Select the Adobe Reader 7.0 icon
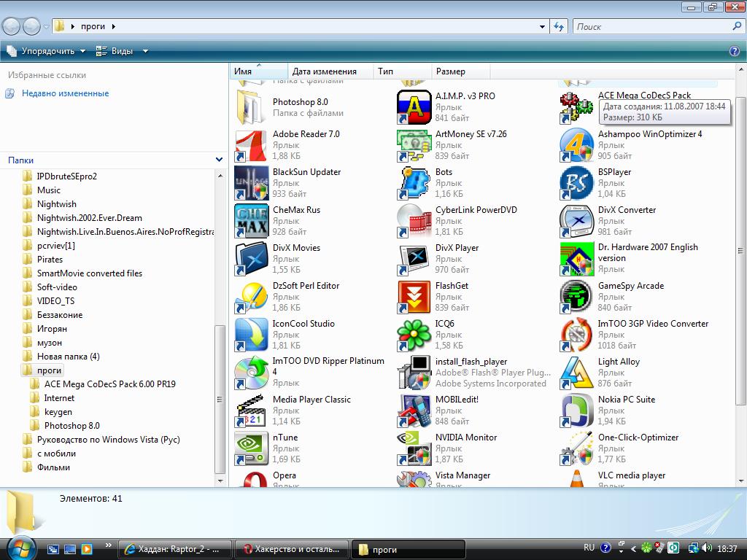This screenshot has width=747, height=560. [251, 145]
